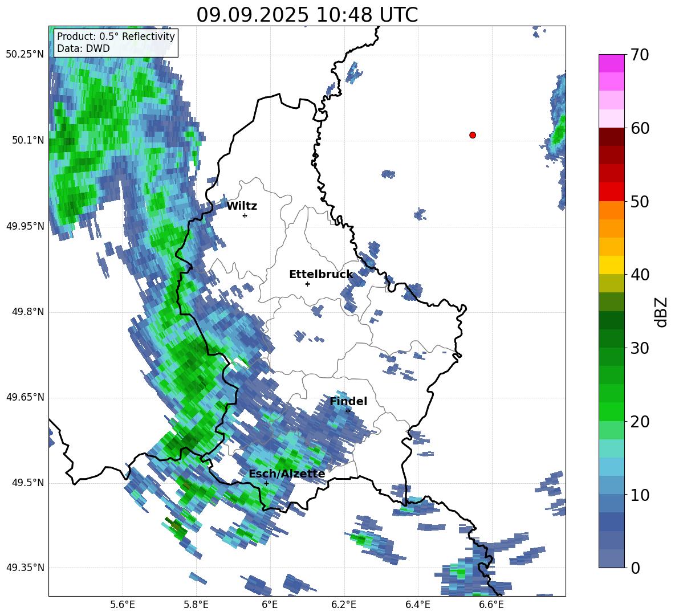Click the dark red colorbar swatch below 60
The height and width of the screenshot is (616, 675).
click(611, 137)
